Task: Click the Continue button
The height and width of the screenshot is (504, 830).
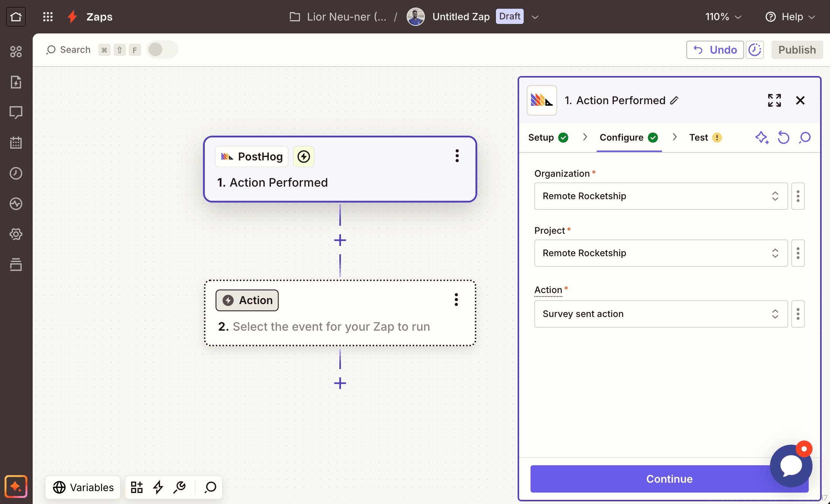Action: (x=670, y=479)
